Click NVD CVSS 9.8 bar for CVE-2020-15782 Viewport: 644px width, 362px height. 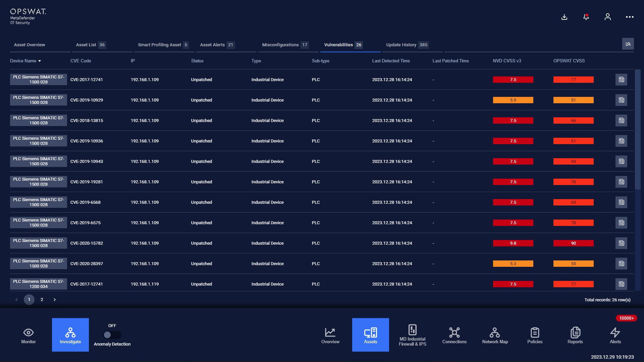(513, 243)
